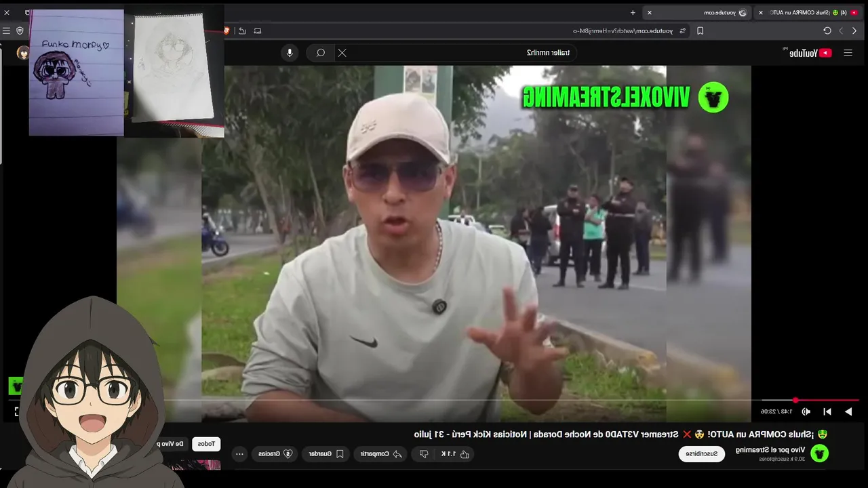This screenshot has height=488, width=868.
Task: Open more actions three-dot menu
Action: (239, 453)
